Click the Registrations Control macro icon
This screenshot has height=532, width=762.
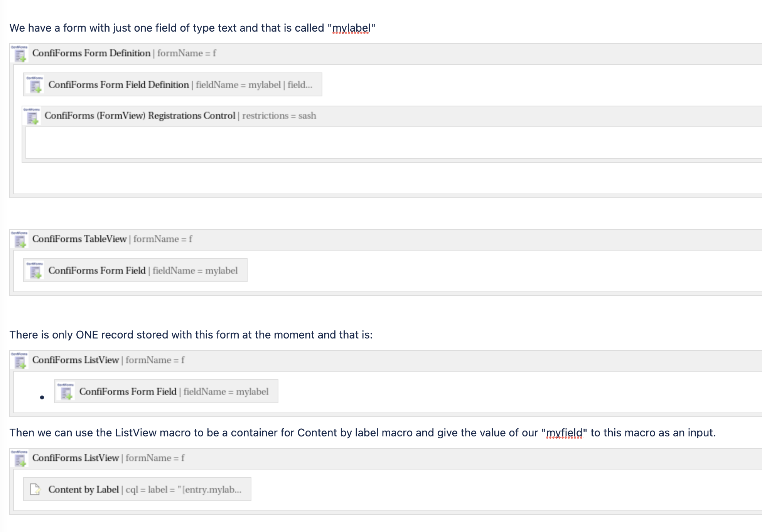point(32,116)
